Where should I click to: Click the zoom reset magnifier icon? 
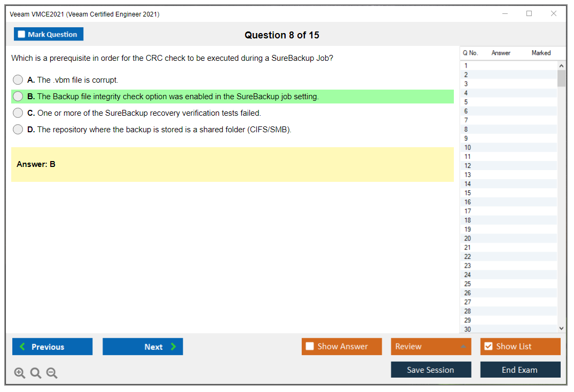click(x=36, y=373)
